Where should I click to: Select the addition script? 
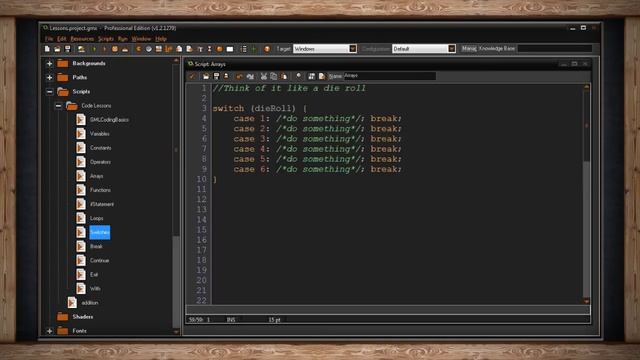pyautogui.click(x=90, y=303)
